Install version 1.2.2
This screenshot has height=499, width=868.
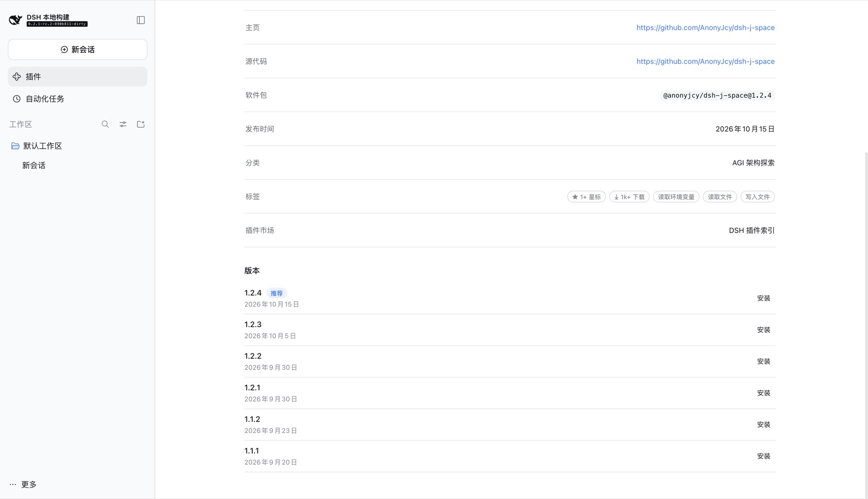763,361
